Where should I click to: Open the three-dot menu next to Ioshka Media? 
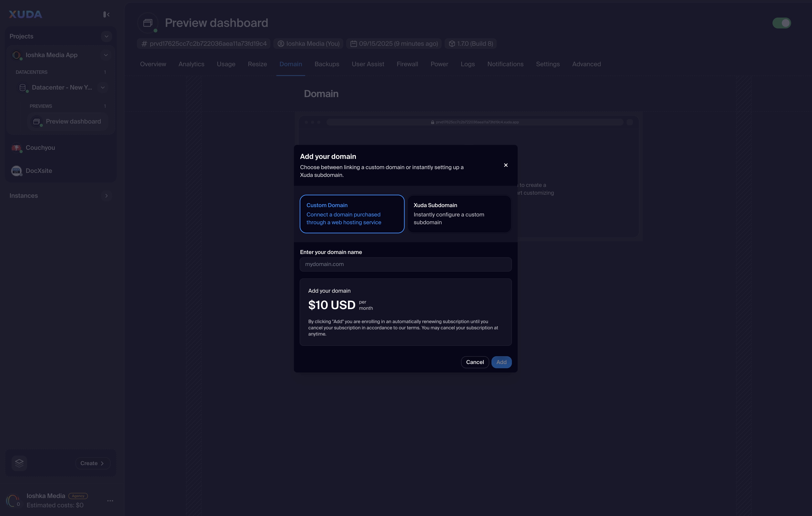click(x=110, y=501)
